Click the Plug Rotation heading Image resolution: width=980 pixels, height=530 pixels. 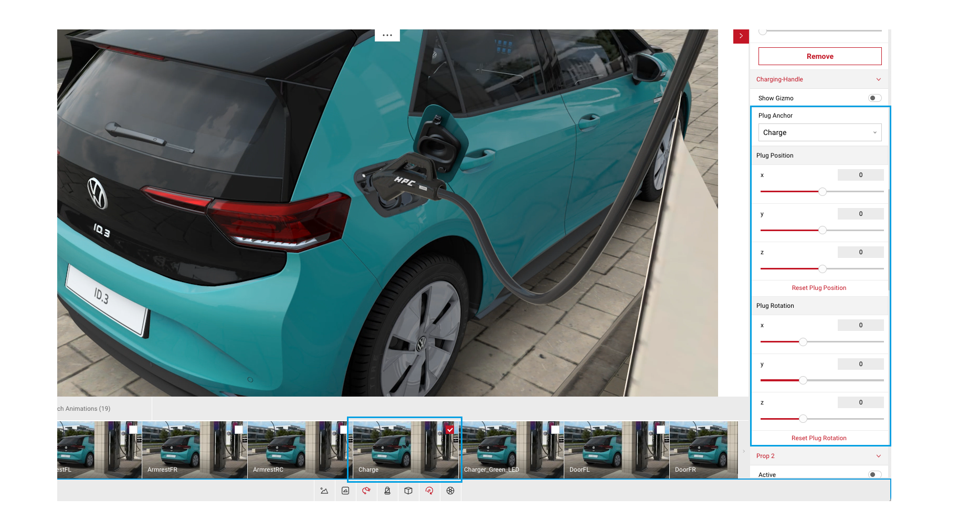[775, 306]
